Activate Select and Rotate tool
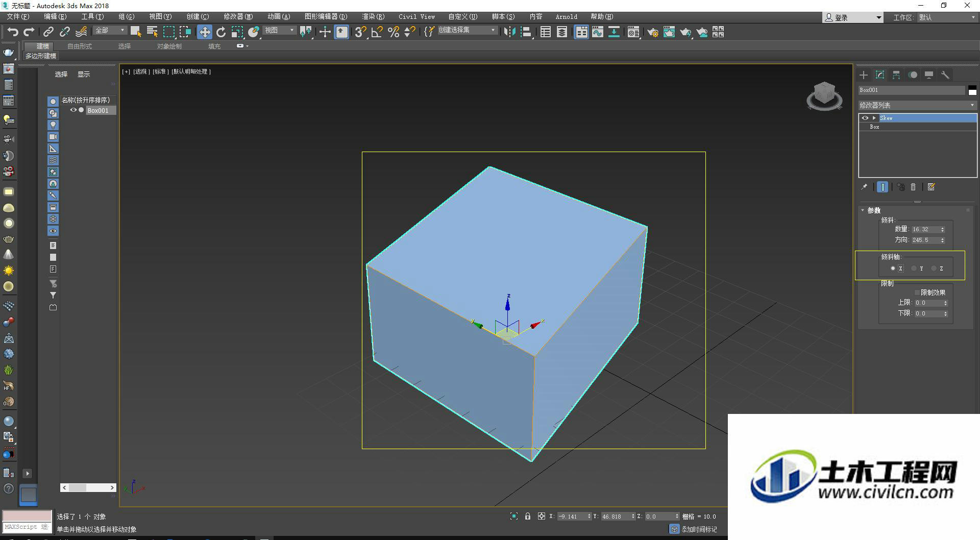 tap(221, 32)
